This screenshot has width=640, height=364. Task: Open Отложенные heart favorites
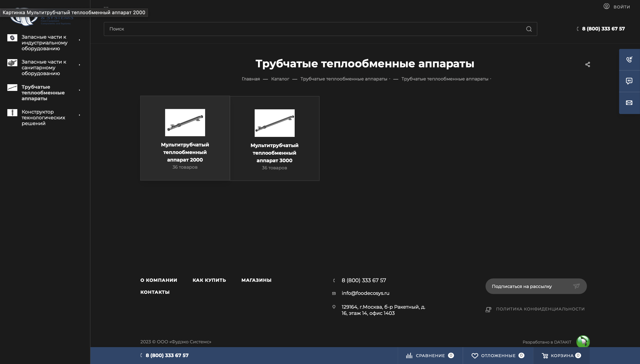[474, 356]
